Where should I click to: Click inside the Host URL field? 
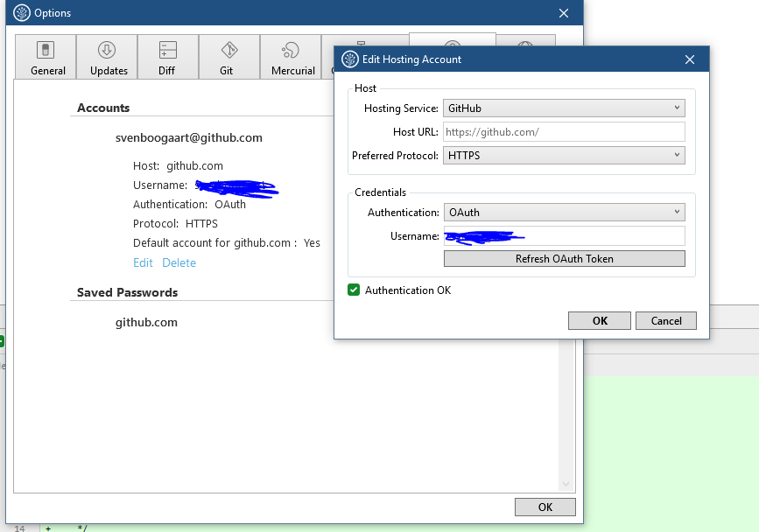563,131
